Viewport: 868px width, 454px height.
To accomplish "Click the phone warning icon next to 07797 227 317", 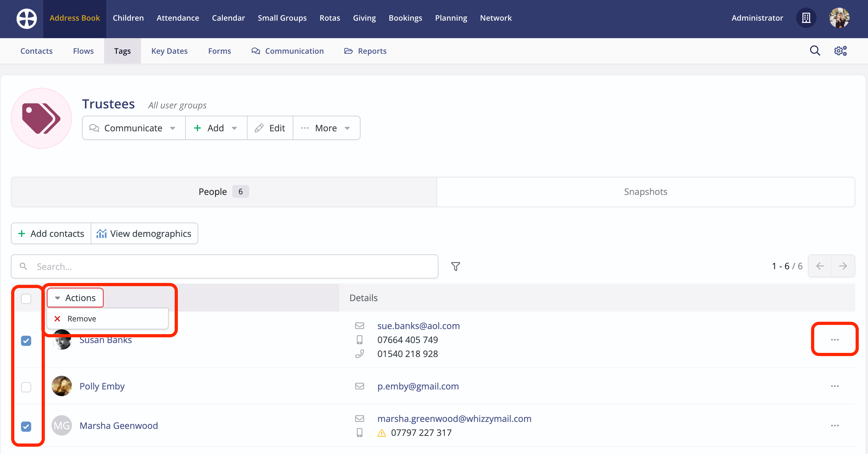I will tap(381, 433).
